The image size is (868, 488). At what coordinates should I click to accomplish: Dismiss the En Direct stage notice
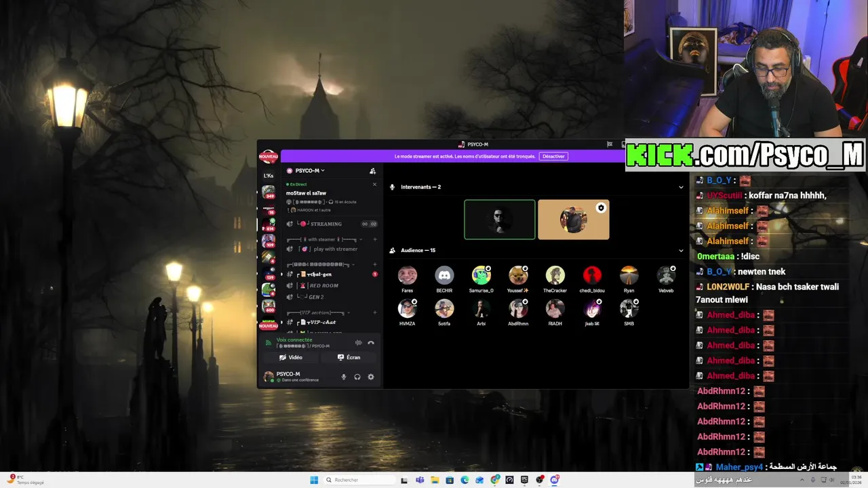point(374,184)
